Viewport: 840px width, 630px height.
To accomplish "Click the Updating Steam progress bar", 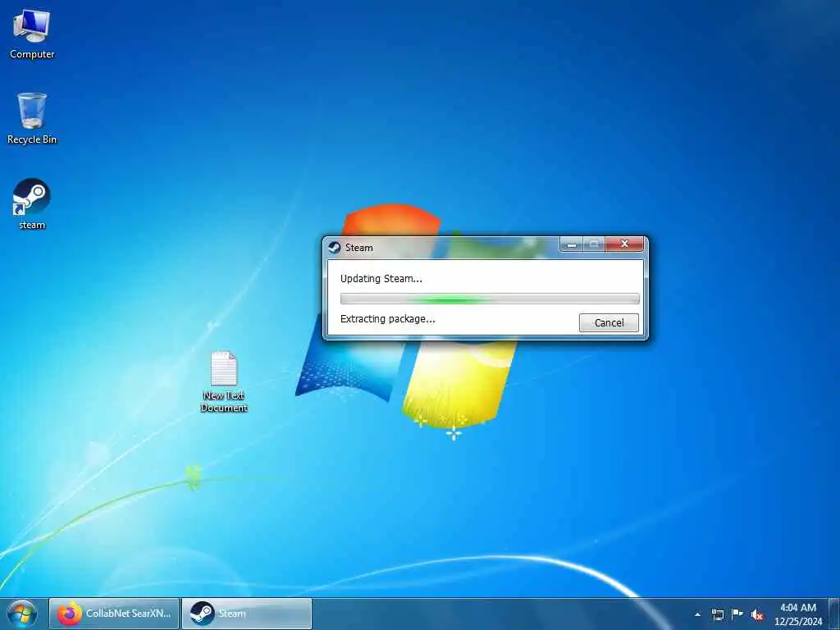I will (x=490, y=299).
